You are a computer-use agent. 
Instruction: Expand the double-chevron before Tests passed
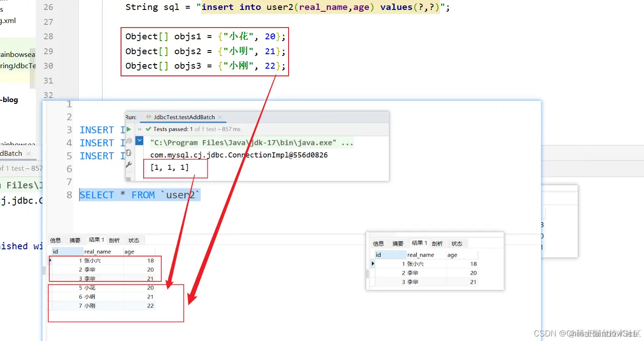click(140, 129)
